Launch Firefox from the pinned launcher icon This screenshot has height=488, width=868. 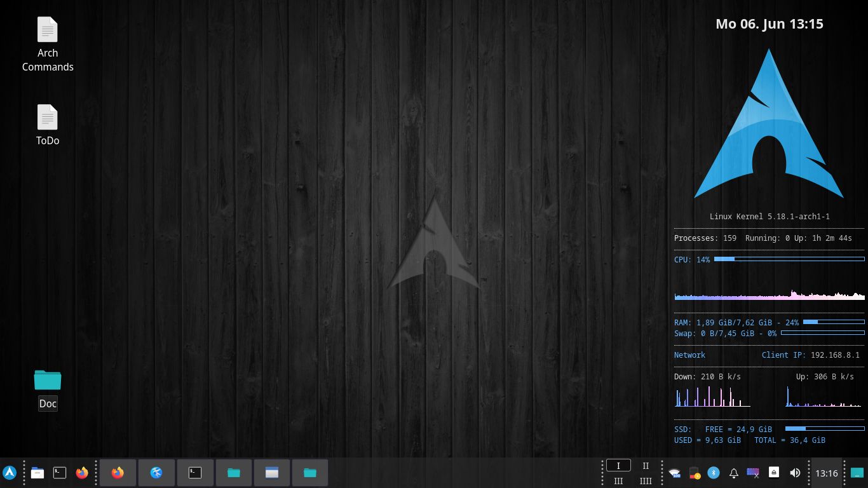(x=82, y=473)
